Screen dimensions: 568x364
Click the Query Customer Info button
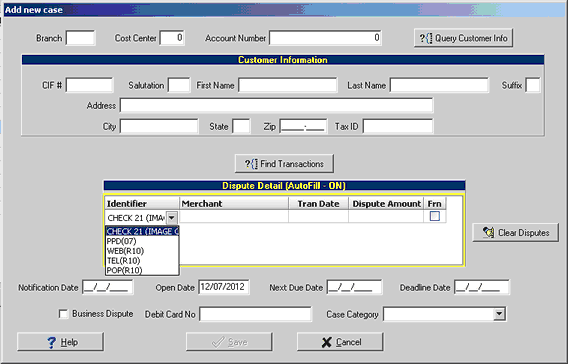(x=463, y=38)
